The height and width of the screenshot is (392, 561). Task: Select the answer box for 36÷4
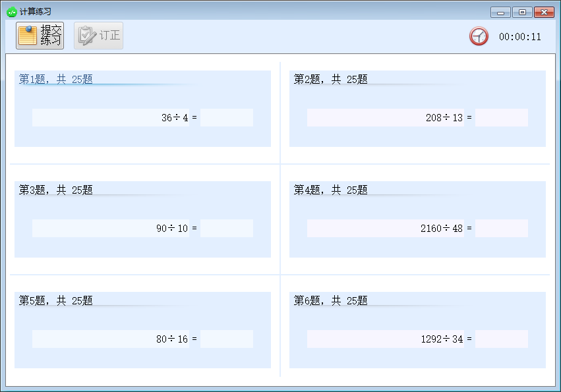[x=226, y=117]
